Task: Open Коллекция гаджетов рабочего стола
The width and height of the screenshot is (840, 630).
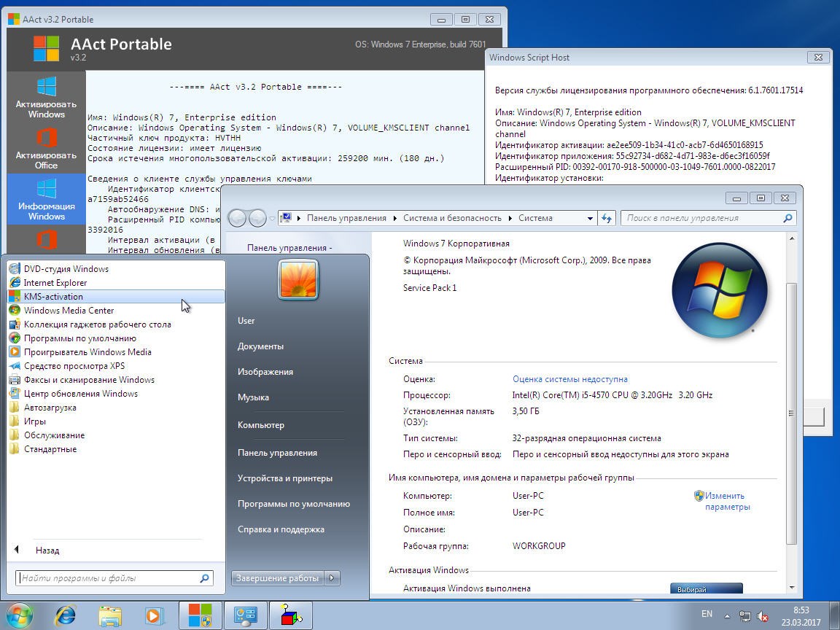Action: coord(115,324)
